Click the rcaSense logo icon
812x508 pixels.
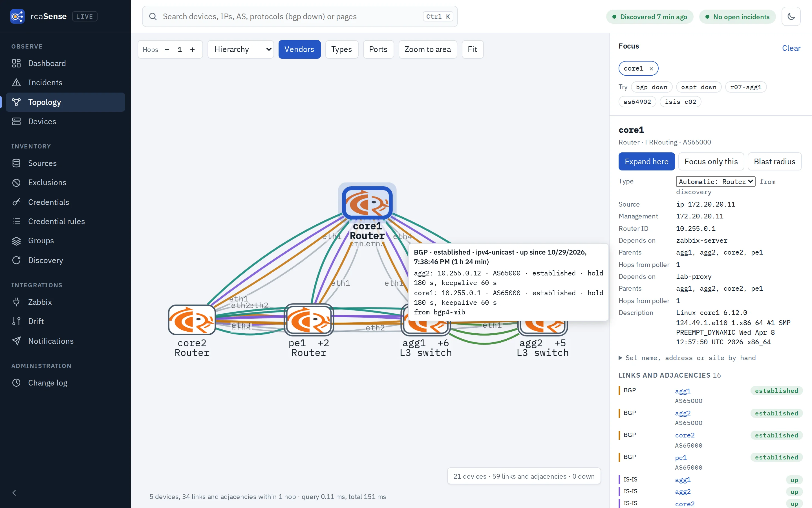click(x=17, y=16)
